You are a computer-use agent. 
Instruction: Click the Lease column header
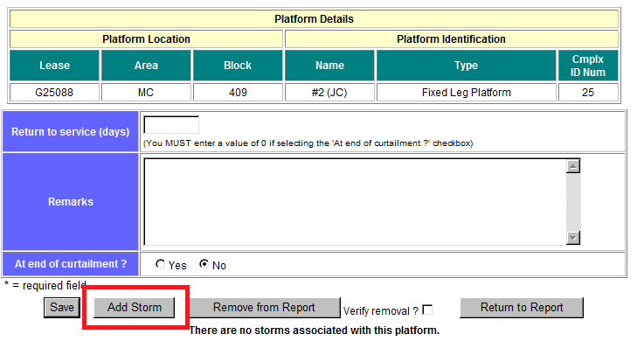(x=54, y=66)
